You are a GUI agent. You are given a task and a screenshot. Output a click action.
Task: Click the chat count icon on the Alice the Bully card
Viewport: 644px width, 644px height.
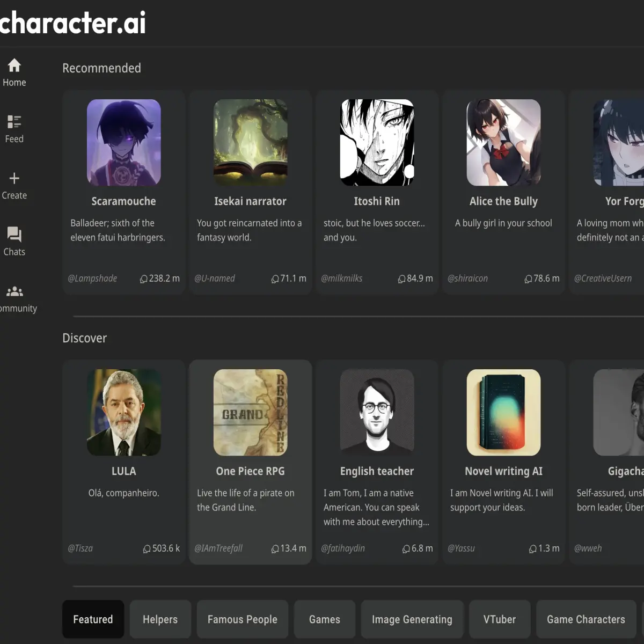529,279
